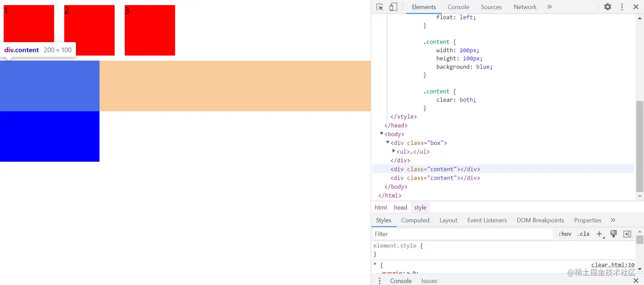Screen dimensions: 644x285
Task: Close the bottom drawer
Action: pos(636,280)
